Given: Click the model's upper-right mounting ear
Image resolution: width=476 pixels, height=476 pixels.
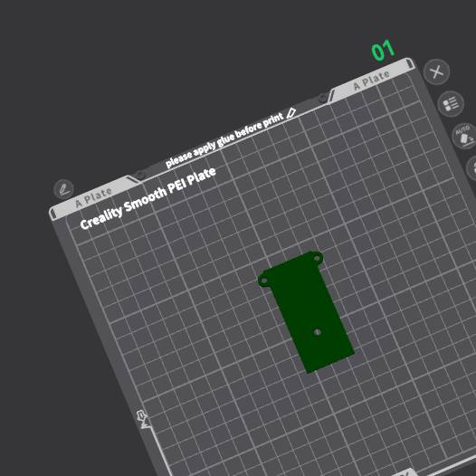Looking at the screenshot, I should coord(317,258).
